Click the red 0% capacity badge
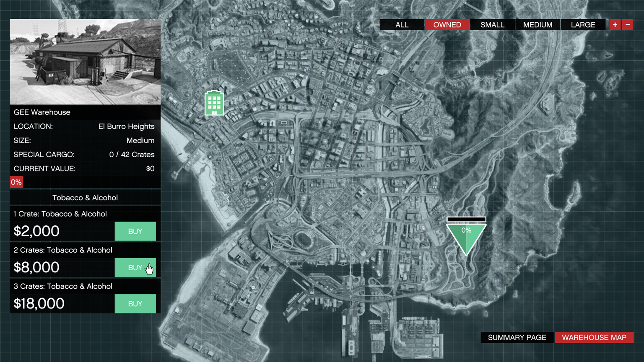Screen dimensions: 644x362 [16, 182]
